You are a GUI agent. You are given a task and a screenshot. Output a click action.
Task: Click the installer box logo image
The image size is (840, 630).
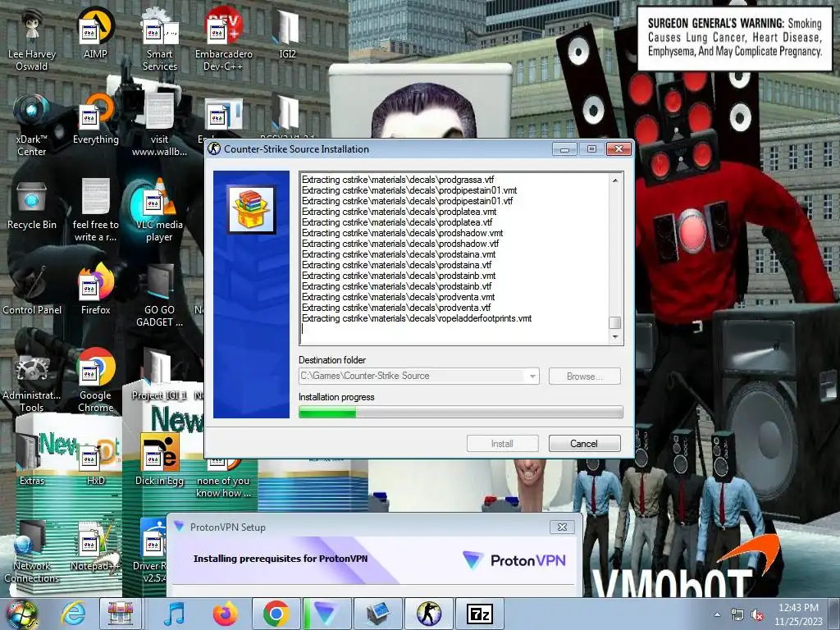click(x=251, y=209)
